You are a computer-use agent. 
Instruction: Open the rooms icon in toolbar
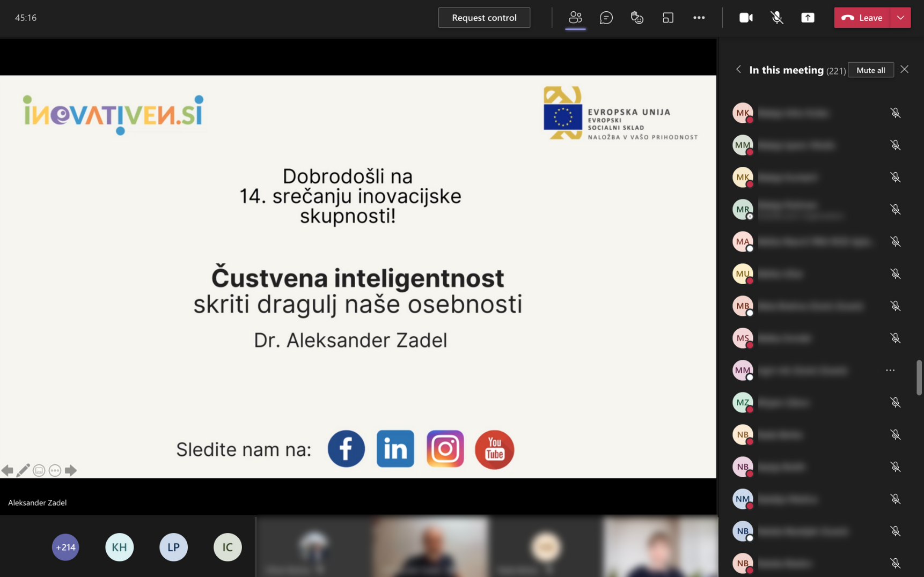click(x=668, y=18)
